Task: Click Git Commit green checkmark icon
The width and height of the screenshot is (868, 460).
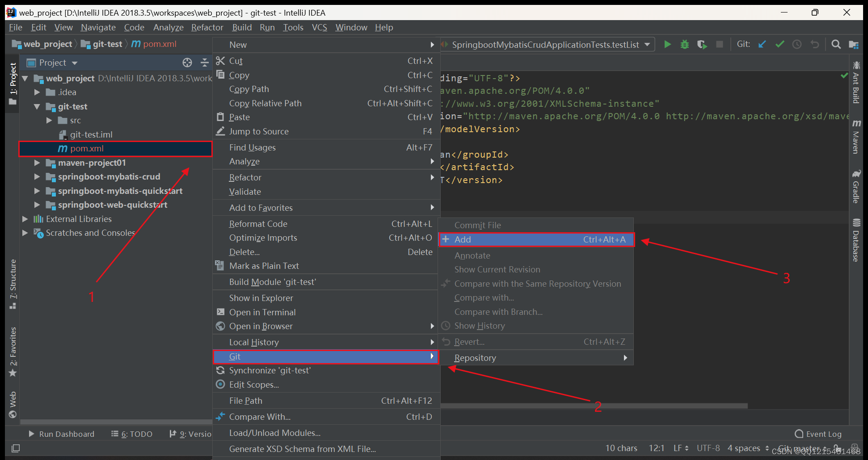Action: pyautogui.click(x=780, y=44)
